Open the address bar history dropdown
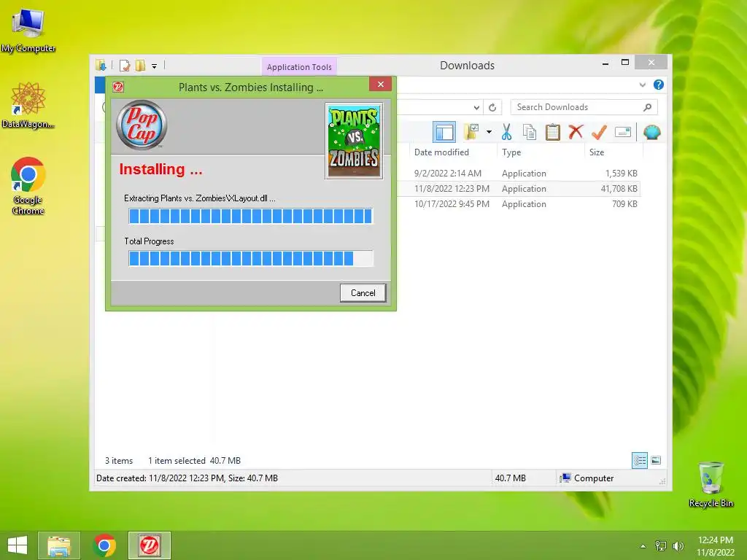The height and width of the screenshot is (560, 747). [x=476, y=108]
